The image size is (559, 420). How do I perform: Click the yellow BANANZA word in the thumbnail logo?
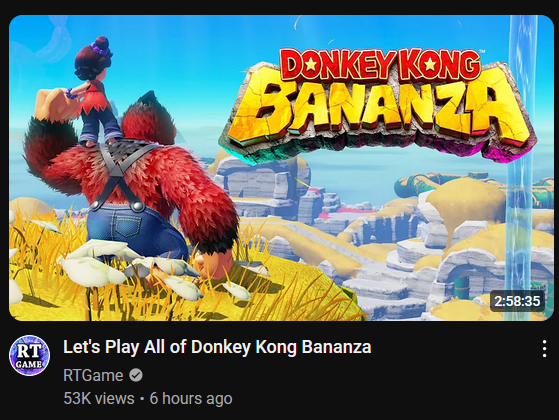coord(379,109)
